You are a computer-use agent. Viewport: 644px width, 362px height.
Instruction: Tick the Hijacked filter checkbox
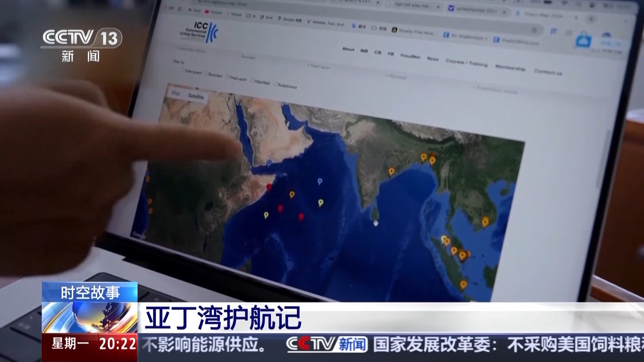[253, 80]
